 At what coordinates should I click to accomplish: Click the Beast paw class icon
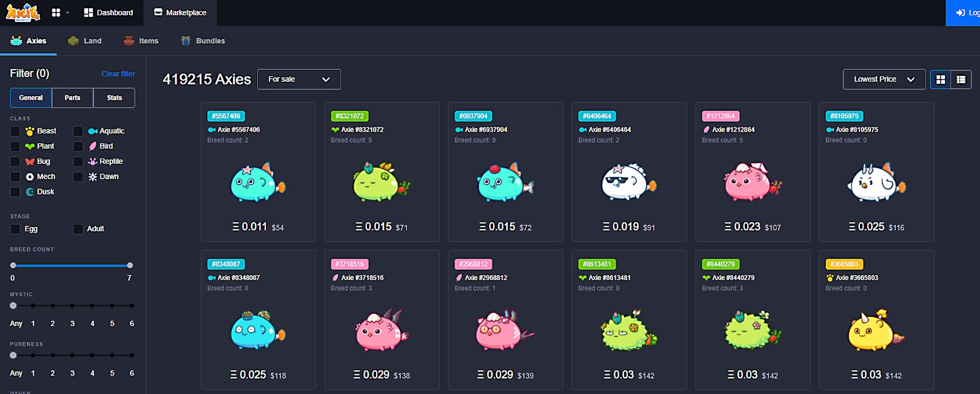30,131
